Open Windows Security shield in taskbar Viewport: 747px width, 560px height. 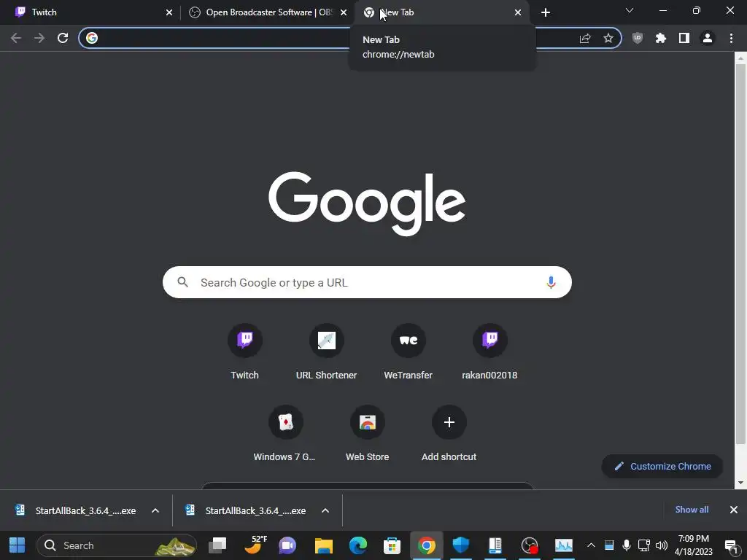pos(461,545)
